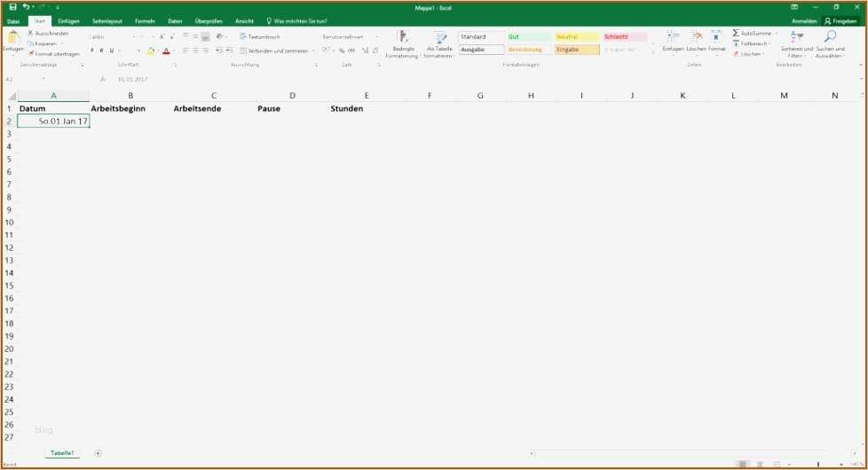868x470 pixels.
Task: Switch to the Daten ribbon tab
Action: [x=175, y=21]
